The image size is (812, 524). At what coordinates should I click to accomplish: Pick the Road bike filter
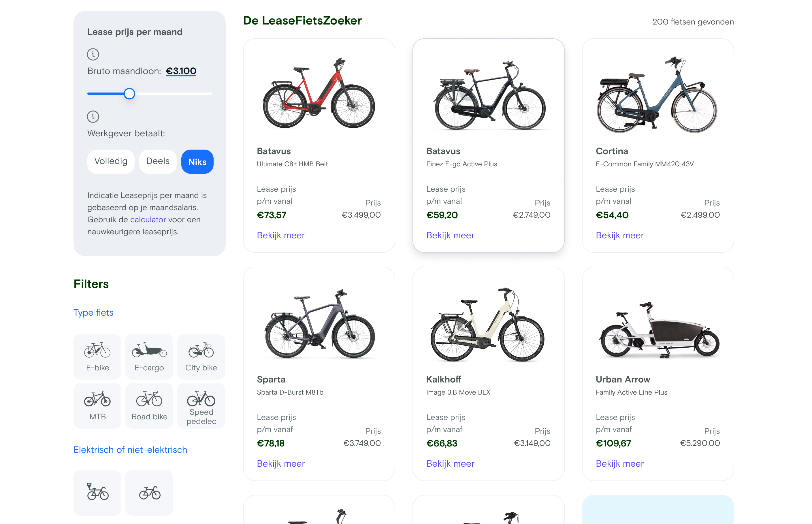(149, 405)
